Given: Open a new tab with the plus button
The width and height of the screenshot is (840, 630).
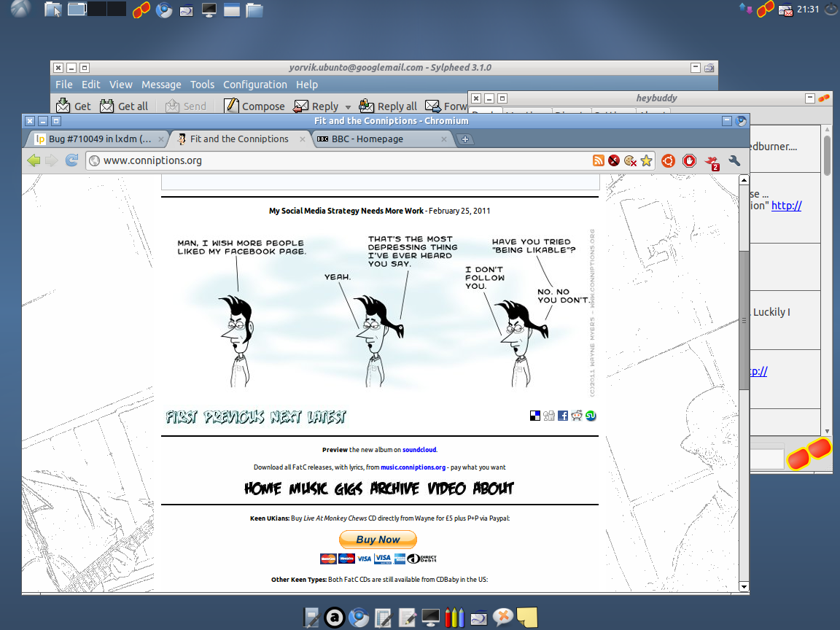Looking at the screenshot, I should coord(465,139).
